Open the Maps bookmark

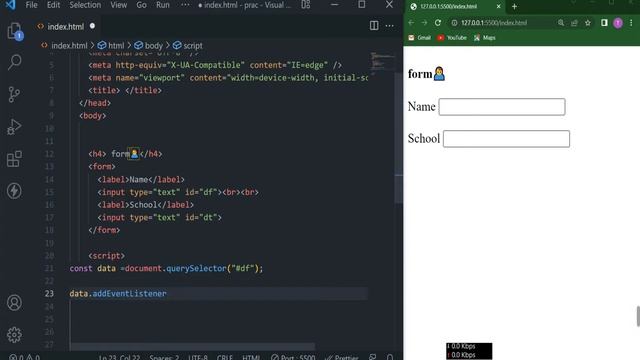[484, 38]
